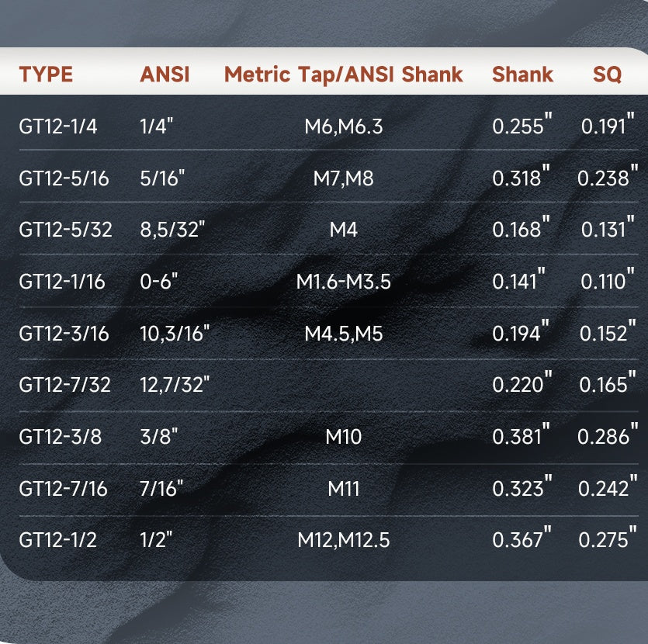
Task: Click the GT12-5/32 type entry
Action: pyautogui.click(x=65, y=230)
